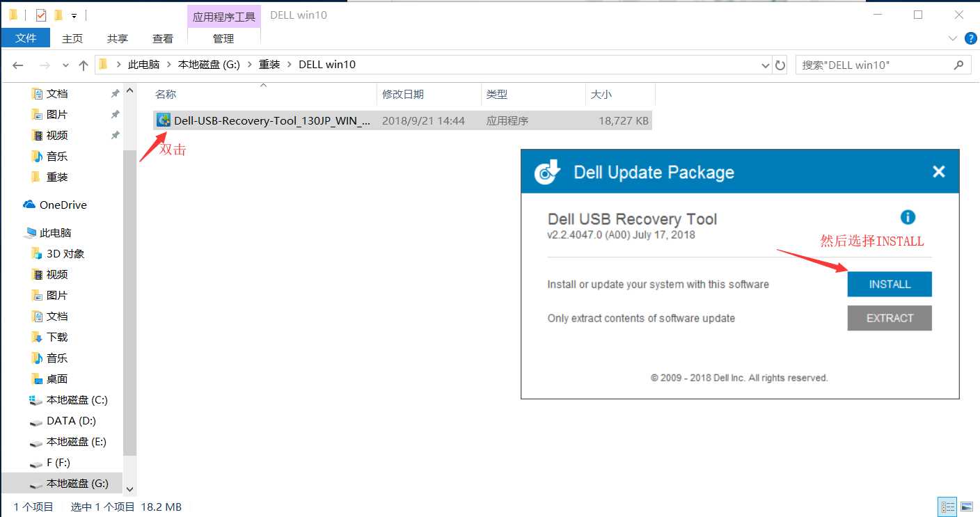Viewport: 980px width, 517px height.
Task: Switch to large icons view
Action: tap(966, 507)
